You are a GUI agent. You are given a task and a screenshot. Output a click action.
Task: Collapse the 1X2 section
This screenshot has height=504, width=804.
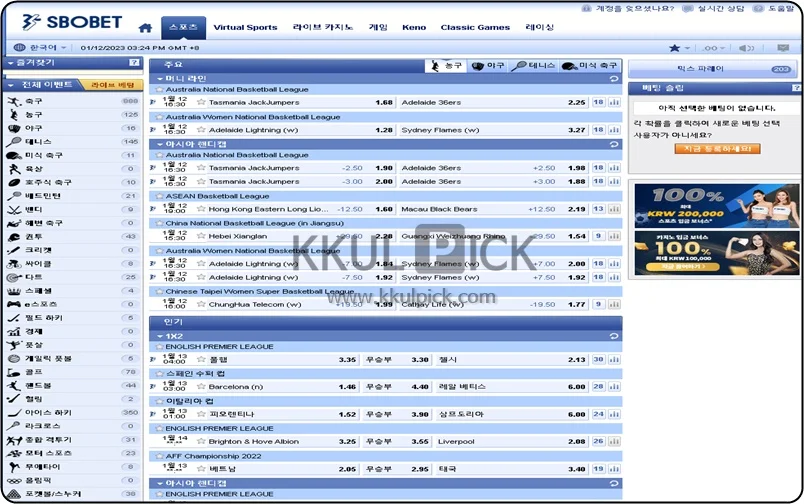click(x=159, y=336)
